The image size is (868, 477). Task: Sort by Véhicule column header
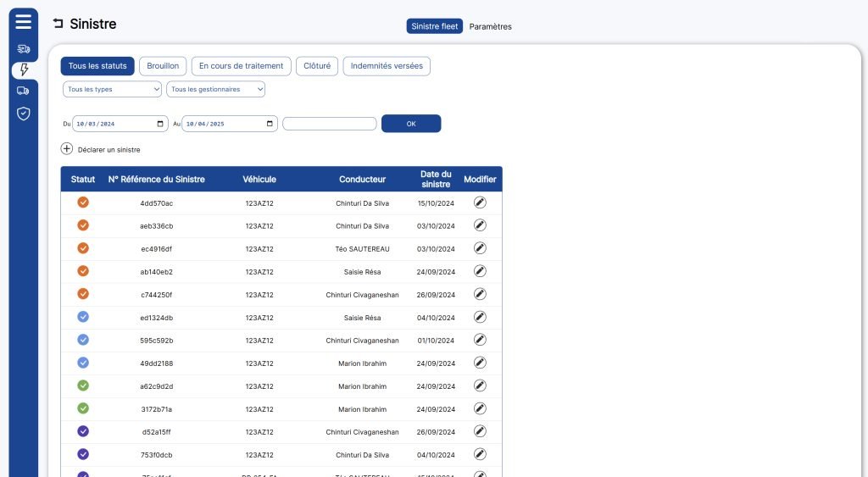pos(259,180)
